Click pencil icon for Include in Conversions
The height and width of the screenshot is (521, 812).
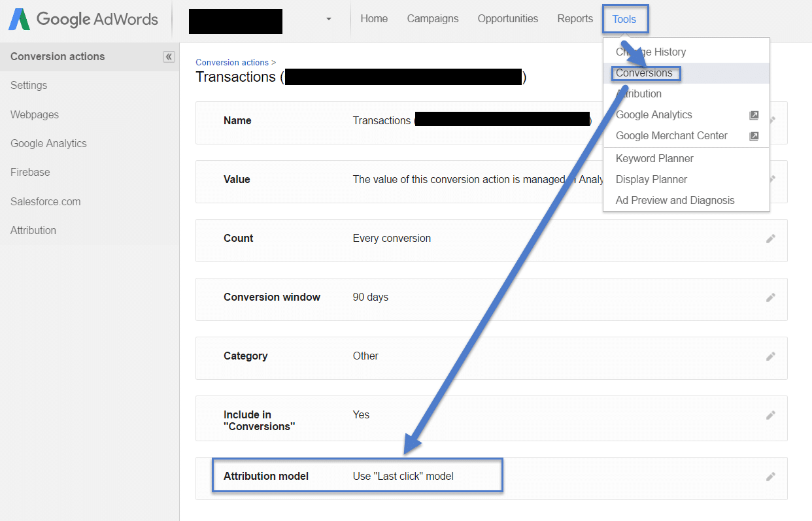[x=771, y=415]
